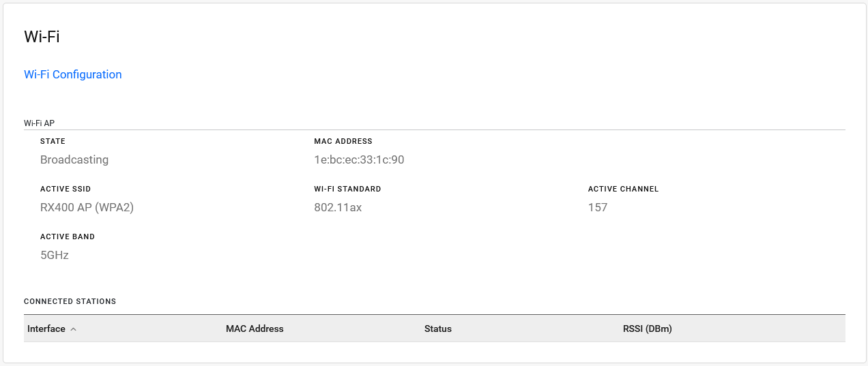Select the active channel value 157
This screenshot has width=868, height=366.
click(x=598, y=207)
